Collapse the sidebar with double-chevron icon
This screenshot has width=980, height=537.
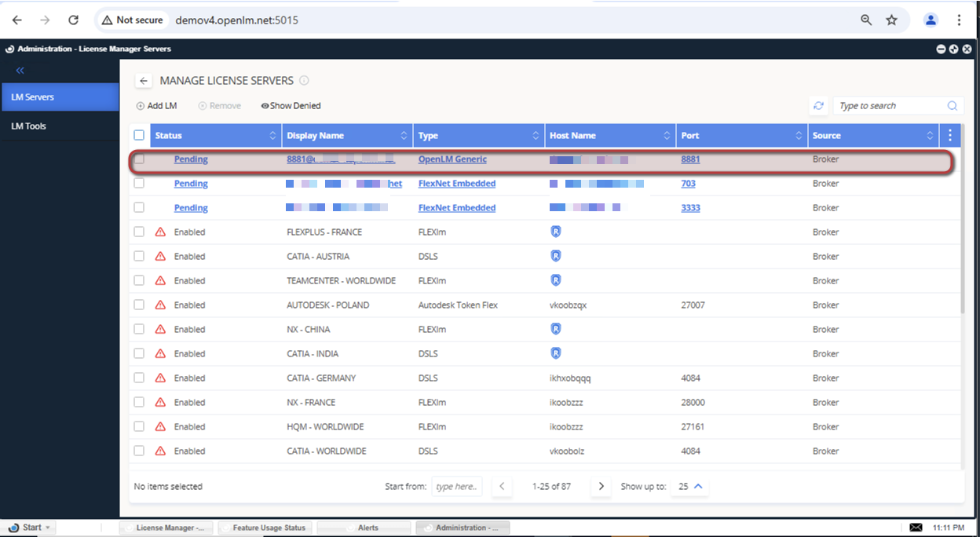pos(20,71)
